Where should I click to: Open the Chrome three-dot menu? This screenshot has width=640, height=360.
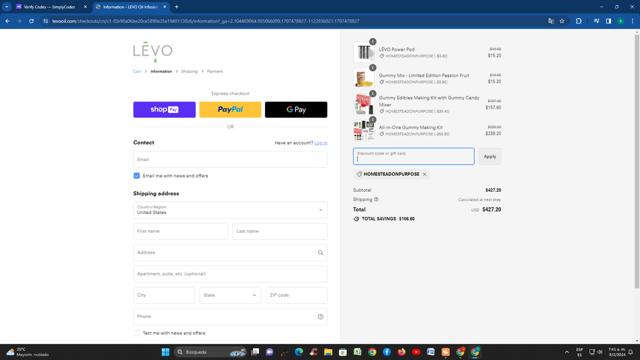(632, 21)
